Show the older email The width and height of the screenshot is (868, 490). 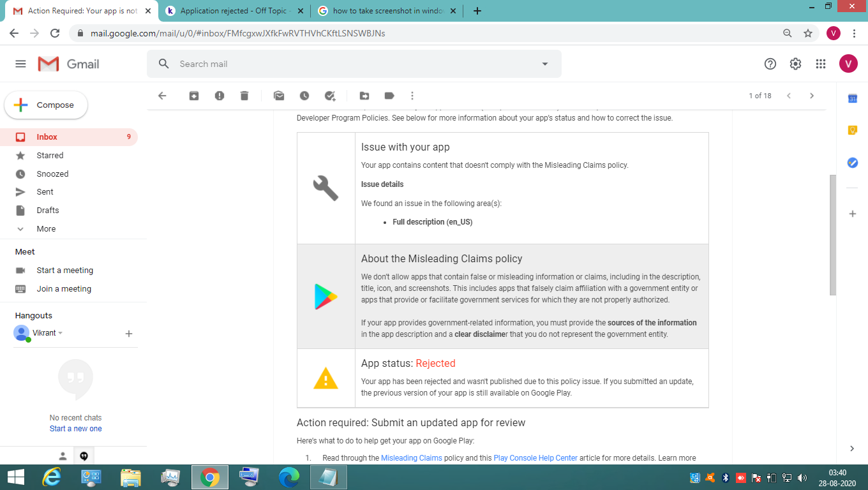(x=812, y=96)
